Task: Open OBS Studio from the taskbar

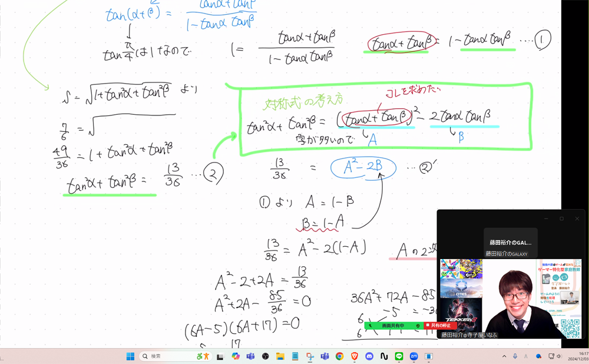Action: (x=266, y=356)
